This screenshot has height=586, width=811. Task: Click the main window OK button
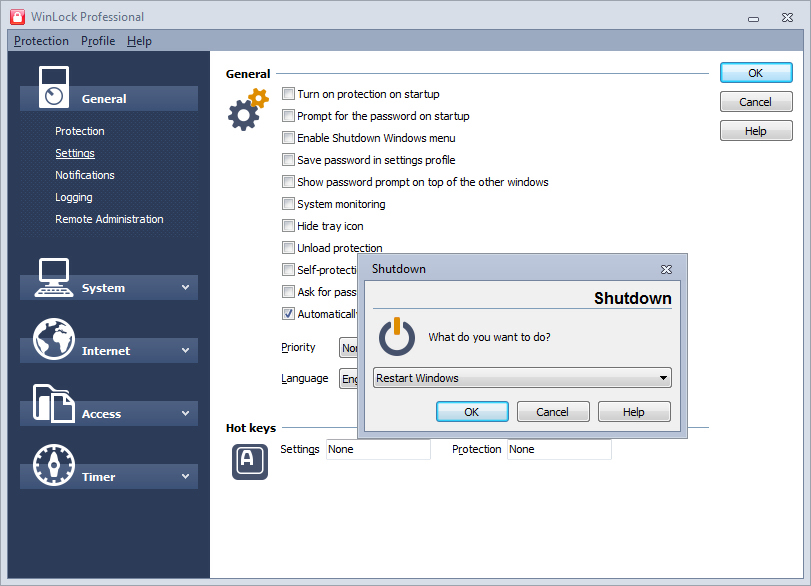click(756, 73)
